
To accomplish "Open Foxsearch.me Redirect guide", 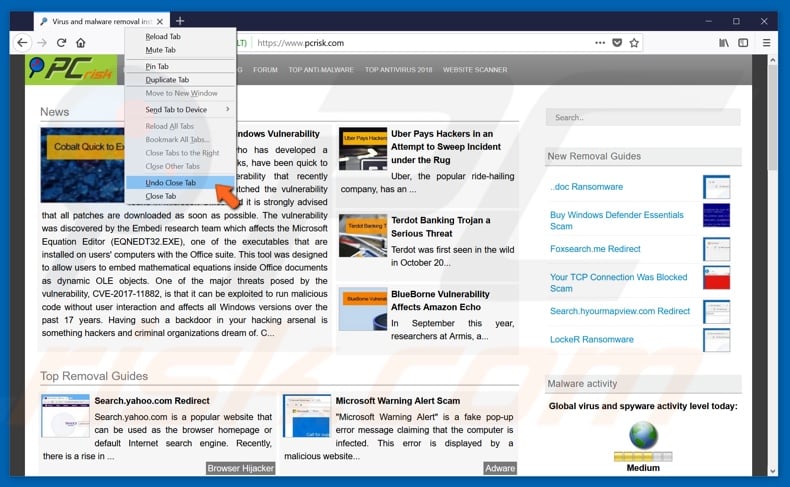I will coord(595,249).
